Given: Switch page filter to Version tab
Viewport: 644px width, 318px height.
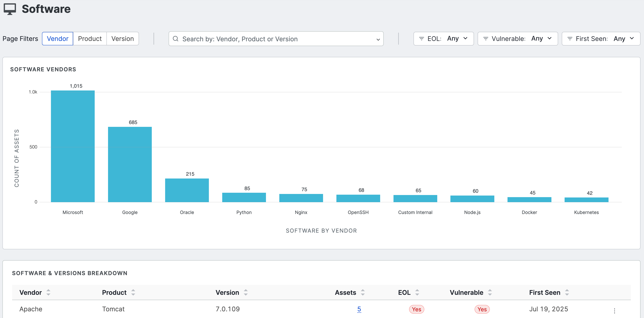Looking at the screenshot, I should (122, 39).
